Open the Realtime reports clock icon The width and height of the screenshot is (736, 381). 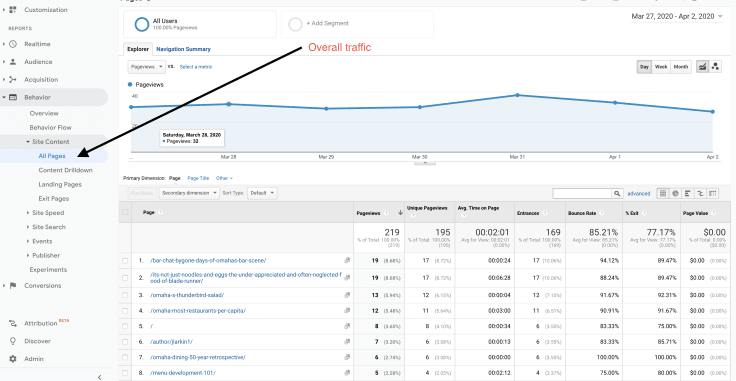coord(13,44)
